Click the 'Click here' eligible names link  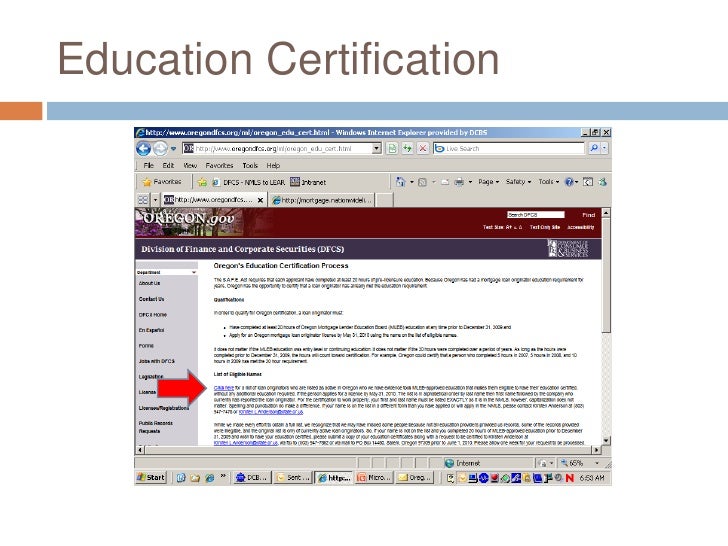(224, 388)
